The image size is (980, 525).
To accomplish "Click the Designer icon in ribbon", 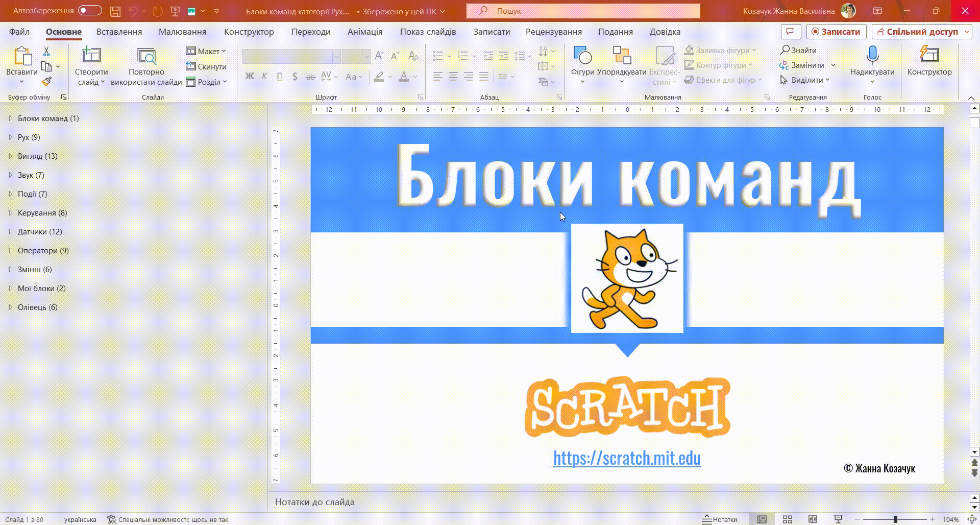I will click(929, 55).
